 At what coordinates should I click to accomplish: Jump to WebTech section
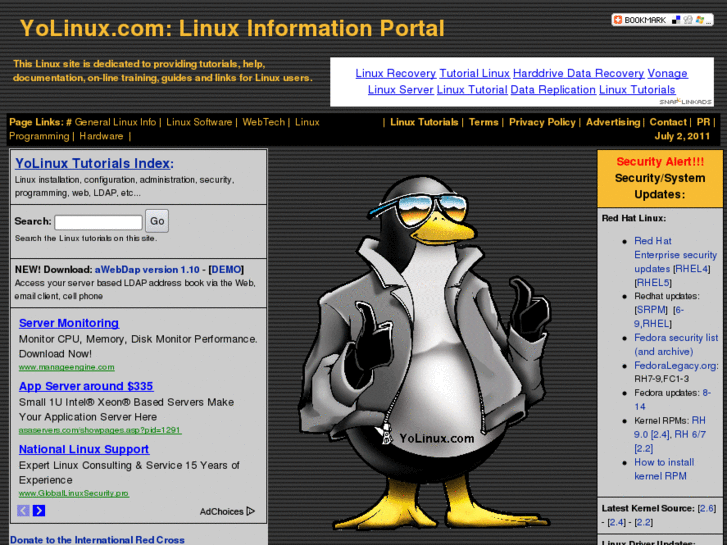click(x=263, y=122)
